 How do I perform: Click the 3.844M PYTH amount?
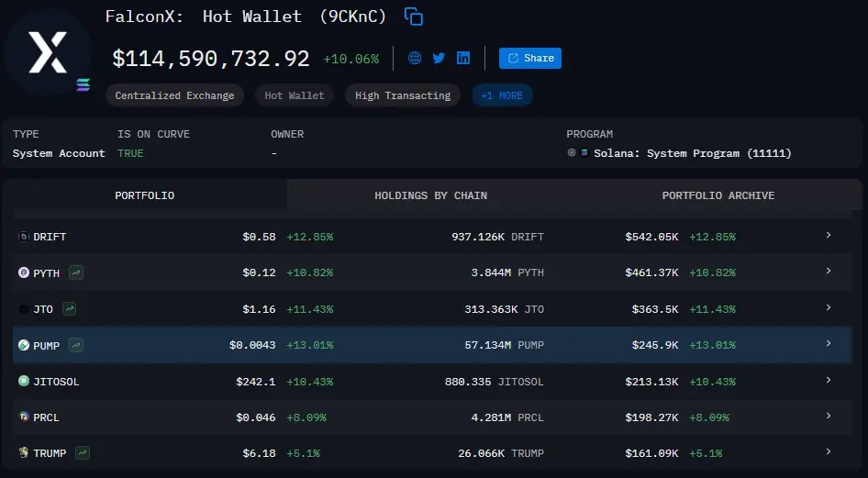pyautogui.click(x=507, y=272)
